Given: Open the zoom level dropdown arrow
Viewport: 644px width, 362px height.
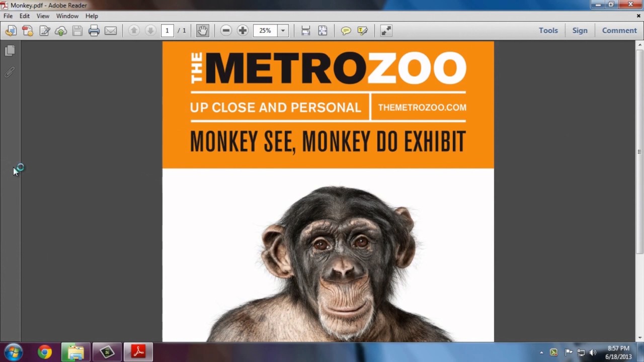Looking at the screenshot, I should click(x=283, y=31).
